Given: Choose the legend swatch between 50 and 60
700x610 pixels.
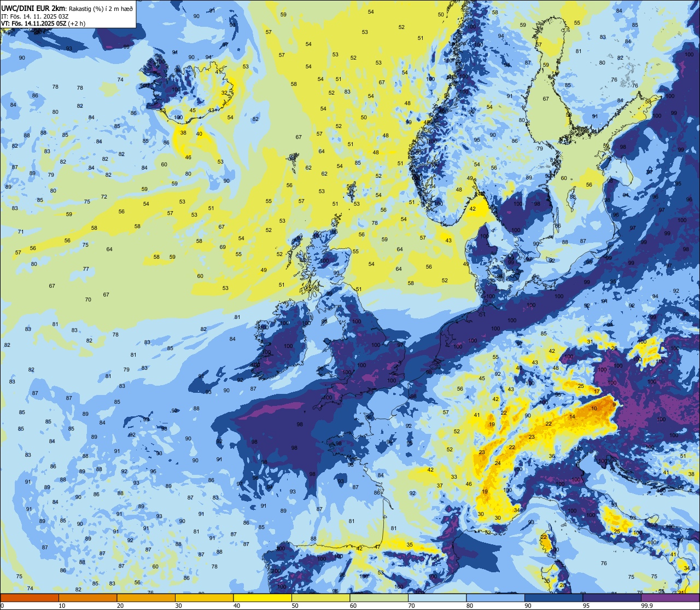Looking at the screenshot, I should (320, 597).
